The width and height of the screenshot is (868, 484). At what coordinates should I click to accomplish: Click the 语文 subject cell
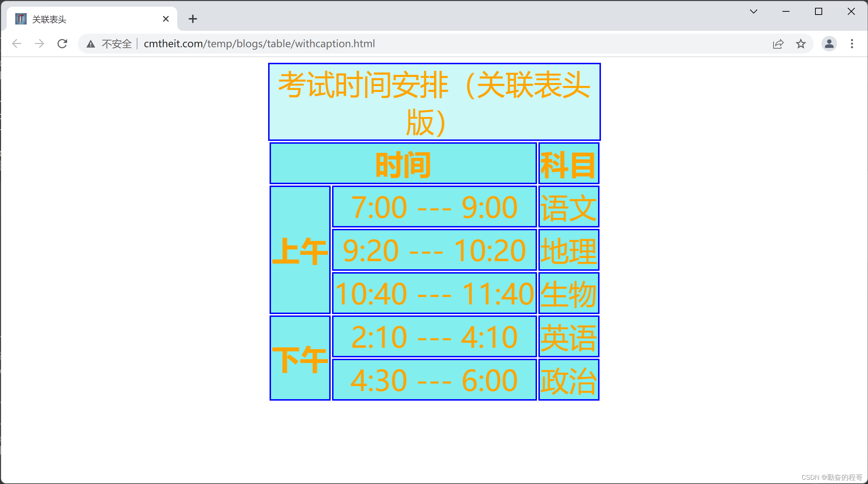569,207
